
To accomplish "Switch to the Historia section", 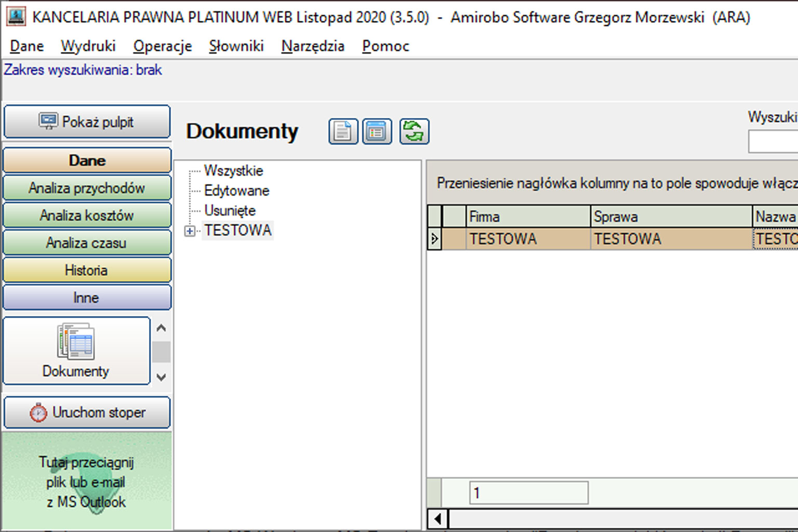I will (x=87, y=270).
